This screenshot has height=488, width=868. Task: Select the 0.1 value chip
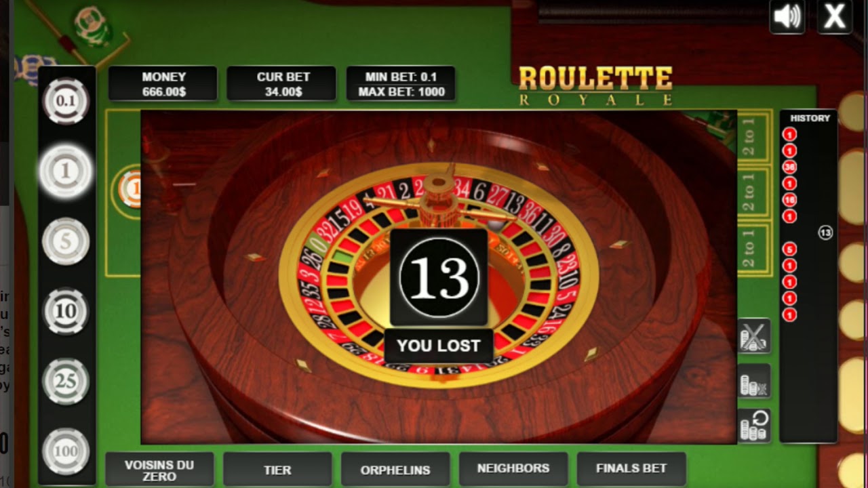[66, 102]
